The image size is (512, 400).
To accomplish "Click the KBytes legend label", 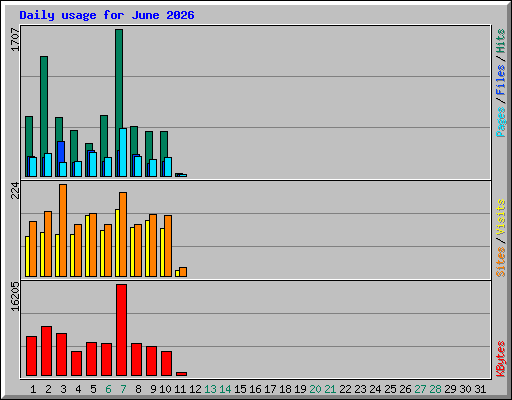I will pos(500,359).
